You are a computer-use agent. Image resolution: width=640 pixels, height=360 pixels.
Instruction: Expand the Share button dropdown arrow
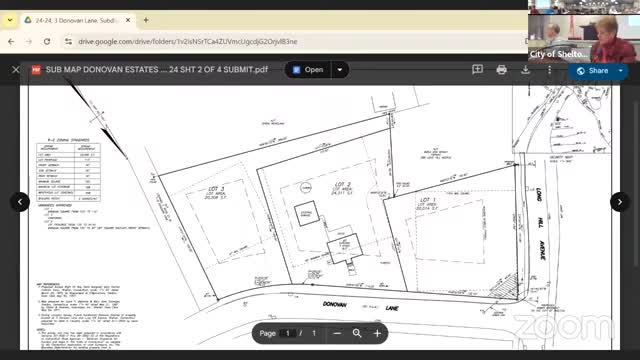coord(620,71)
